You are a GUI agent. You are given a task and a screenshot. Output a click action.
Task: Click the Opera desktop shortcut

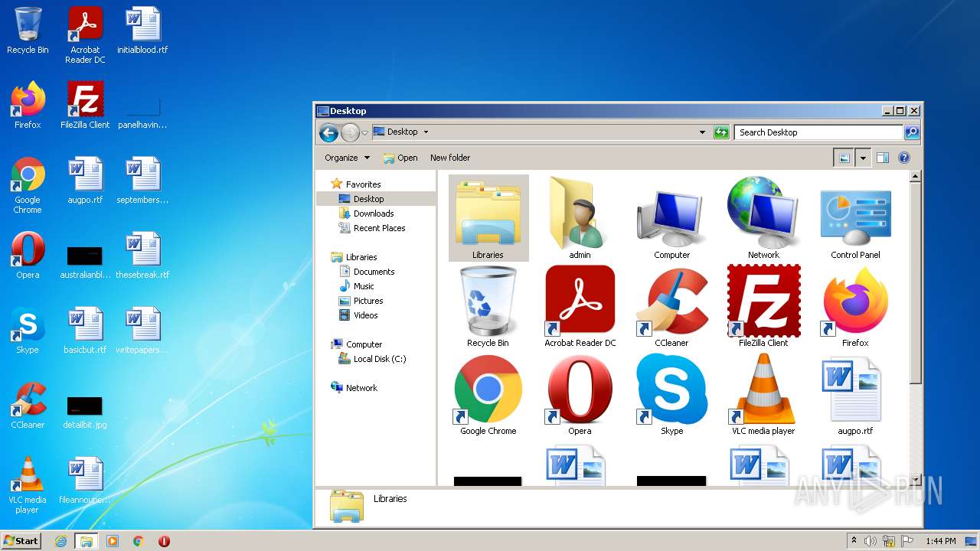28,256
